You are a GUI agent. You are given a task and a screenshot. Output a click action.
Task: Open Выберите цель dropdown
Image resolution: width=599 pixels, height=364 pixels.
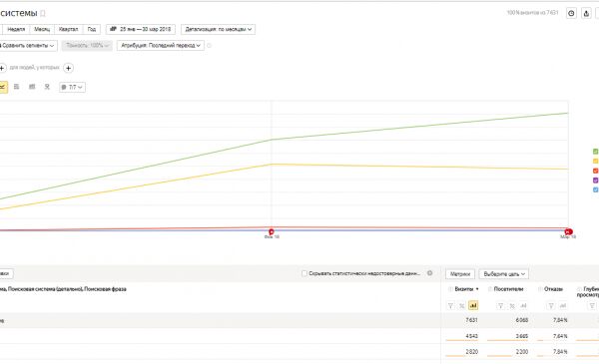point(504,274)
